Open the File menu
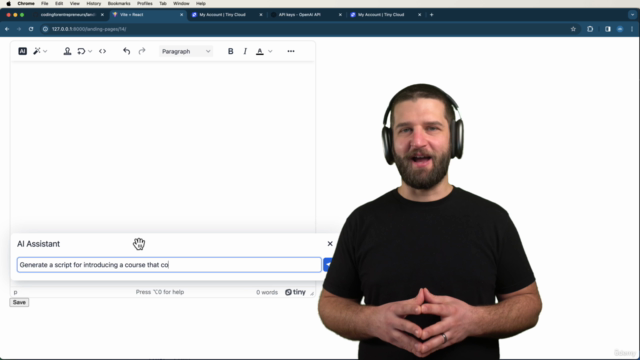 (44, 3)
